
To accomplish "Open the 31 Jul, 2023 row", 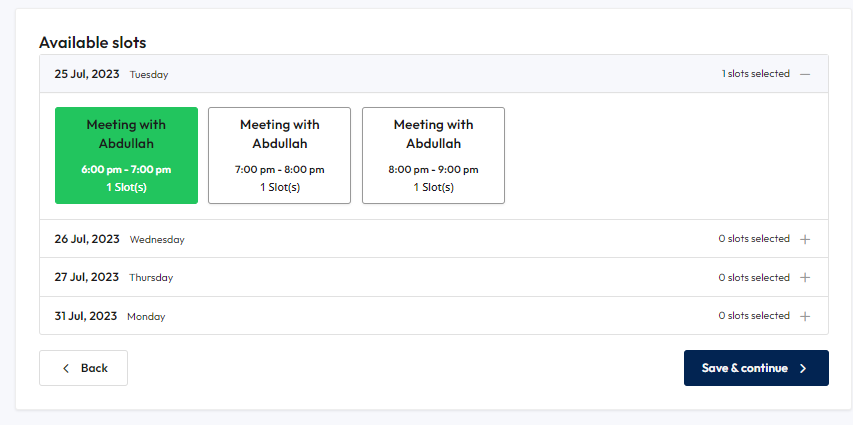I will 434,316.
